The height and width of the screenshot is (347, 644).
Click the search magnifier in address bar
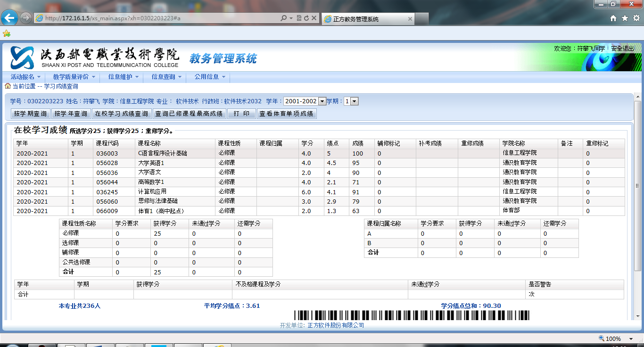click(283, 18)
